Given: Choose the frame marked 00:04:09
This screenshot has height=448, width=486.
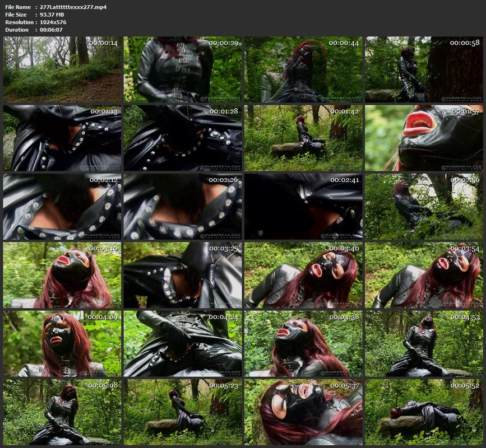Looking at the screenshot, I should tap(62, 344).
